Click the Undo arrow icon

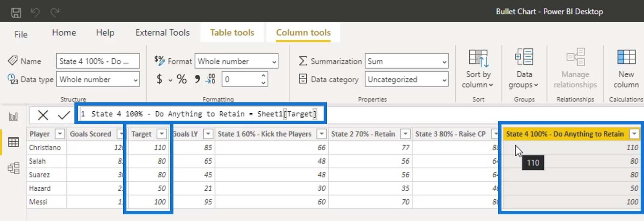coord(35,13)
